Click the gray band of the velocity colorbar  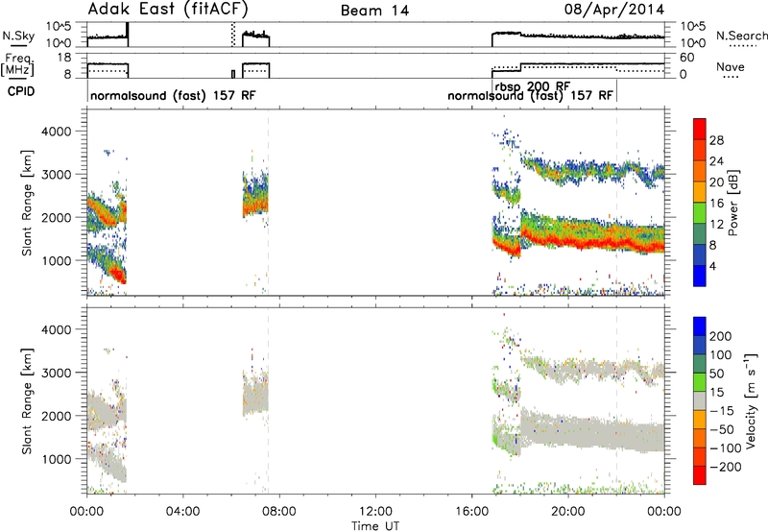pyautogui.click(x=700, y=401)
